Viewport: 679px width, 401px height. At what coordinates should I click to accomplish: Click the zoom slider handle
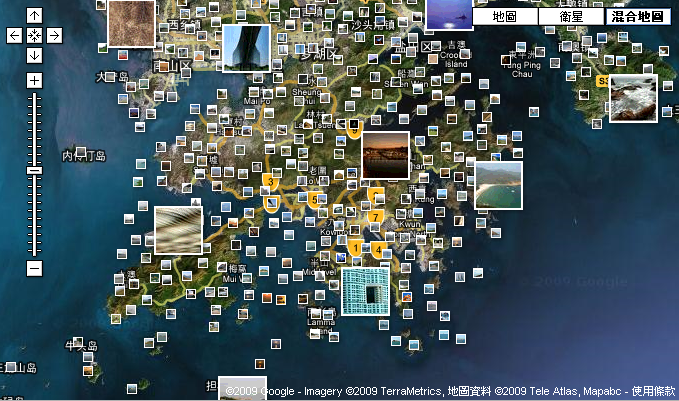35,170
